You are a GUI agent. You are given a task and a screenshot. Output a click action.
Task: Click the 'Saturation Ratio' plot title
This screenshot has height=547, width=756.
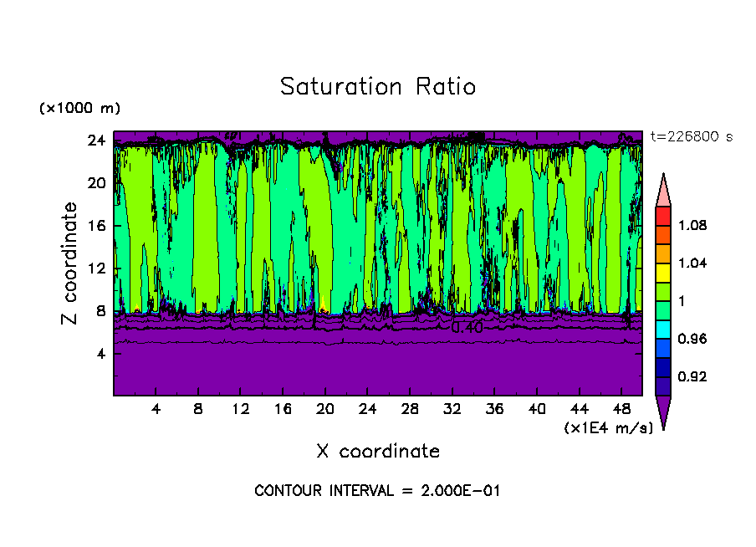377,87
